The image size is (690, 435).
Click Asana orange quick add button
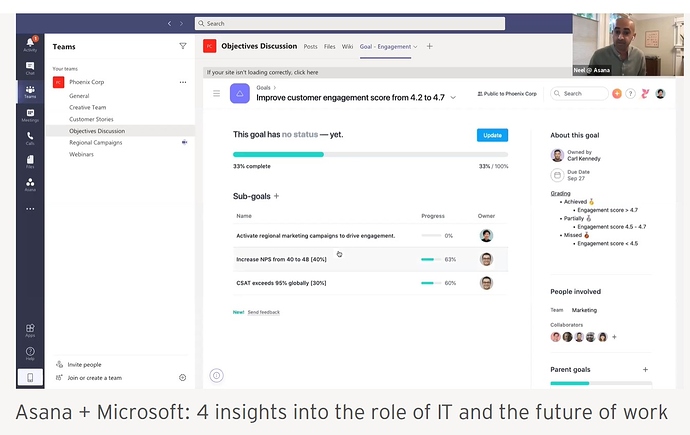pyautogui.click(x=617, y=94)
